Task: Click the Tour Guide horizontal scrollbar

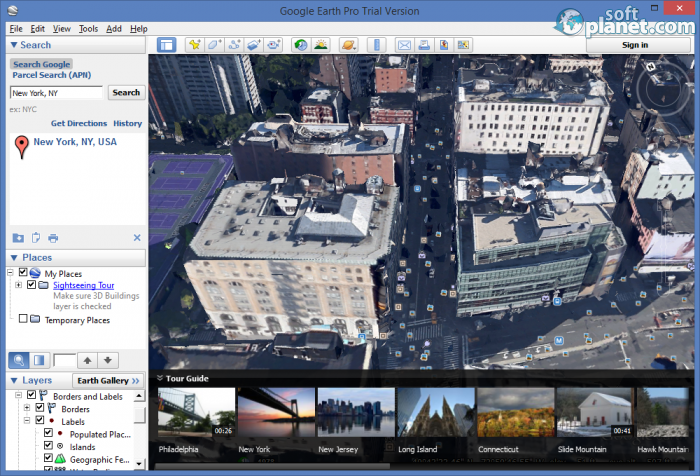Action: pos(272,466)
